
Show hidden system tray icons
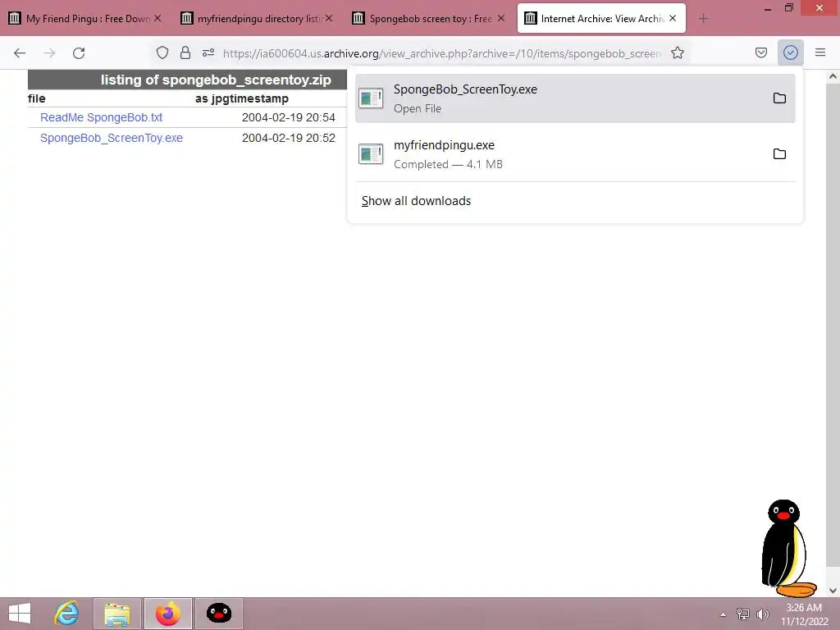[723, 614]
